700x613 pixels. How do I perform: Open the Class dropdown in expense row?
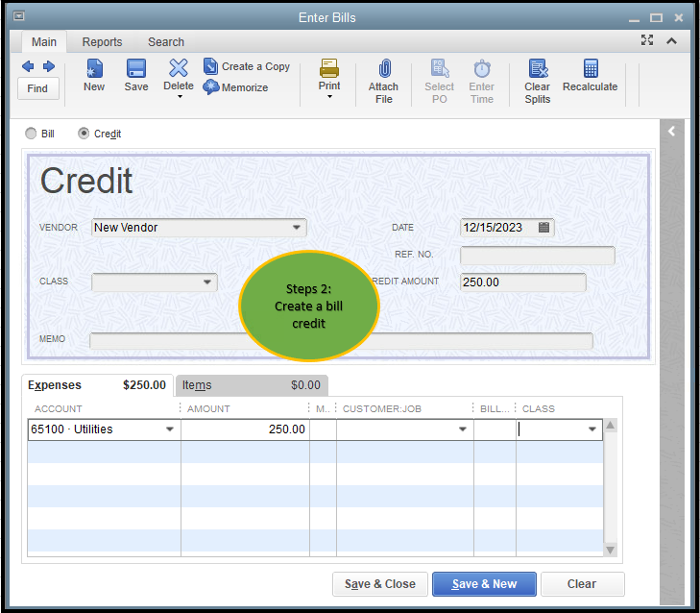point(591,429)
